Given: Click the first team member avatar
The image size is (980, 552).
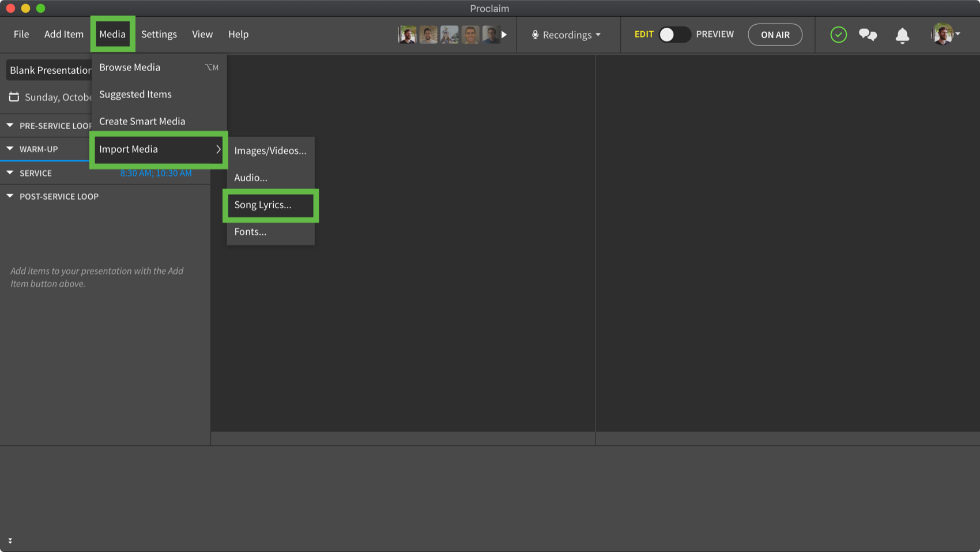Looking at the screenshot, I should coord(408,35).
